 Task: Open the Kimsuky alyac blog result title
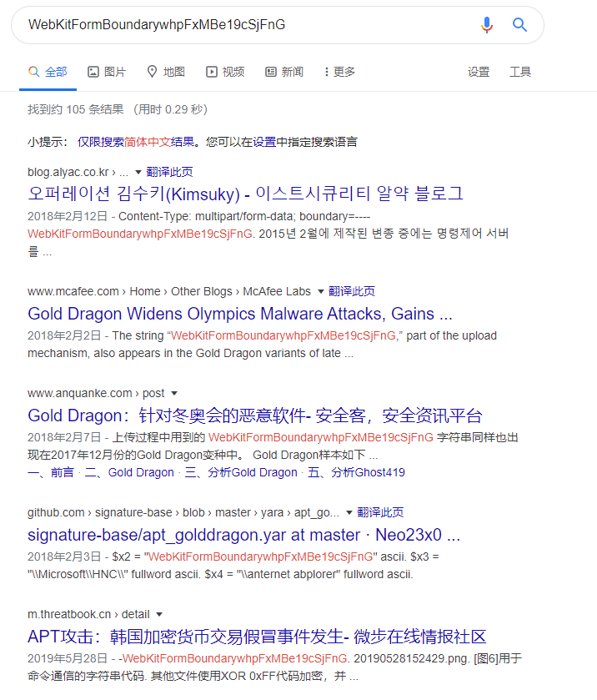click(x=245, y=194)
